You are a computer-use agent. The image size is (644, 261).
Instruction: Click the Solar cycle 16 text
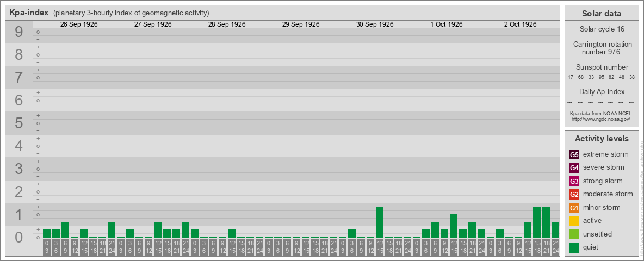(602, 29)
